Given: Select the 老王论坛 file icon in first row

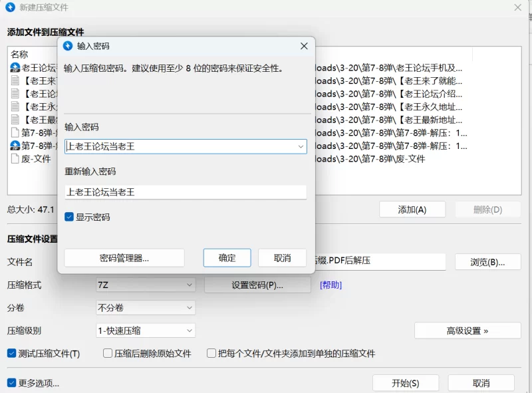Looking at the screenshot, I should pos(15,67).
